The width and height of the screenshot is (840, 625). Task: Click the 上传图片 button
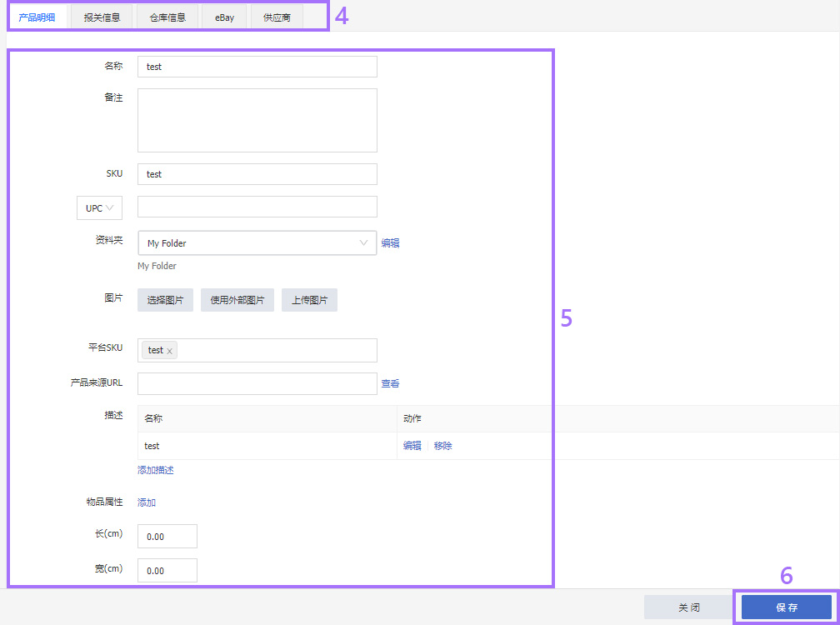point(308,300)
